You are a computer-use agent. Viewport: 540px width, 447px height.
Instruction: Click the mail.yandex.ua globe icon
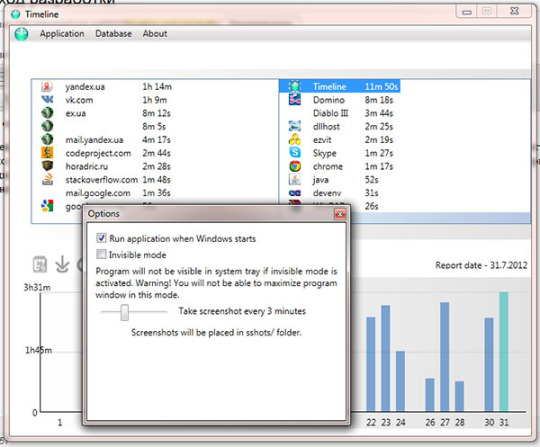47,139
